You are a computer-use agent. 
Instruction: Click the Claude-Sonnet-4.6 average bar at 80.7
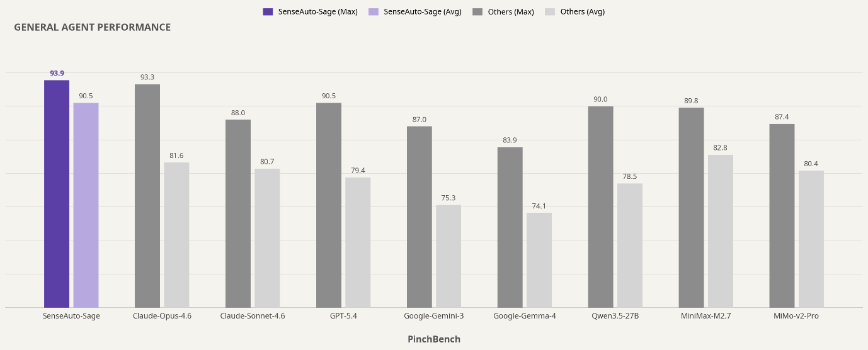(267, 238)
